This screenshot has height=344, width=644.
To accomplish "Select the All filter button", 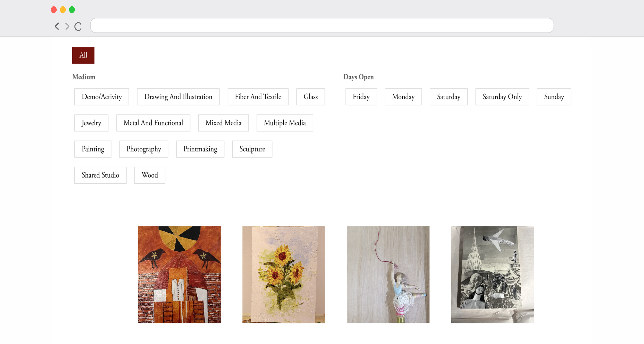I will (x=83, y=55).
